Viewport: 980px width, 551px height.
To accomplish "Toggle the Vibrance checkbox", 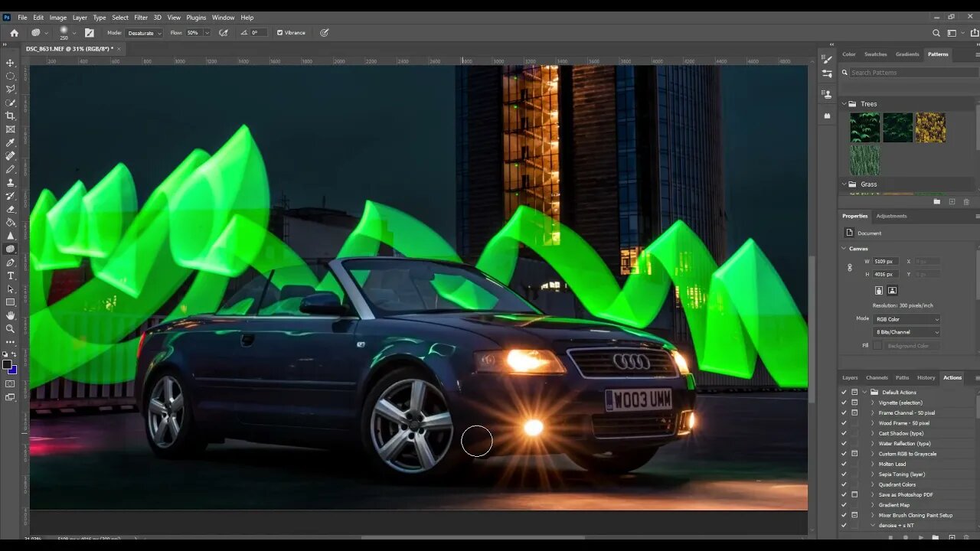I will click(x=279, y=33).
